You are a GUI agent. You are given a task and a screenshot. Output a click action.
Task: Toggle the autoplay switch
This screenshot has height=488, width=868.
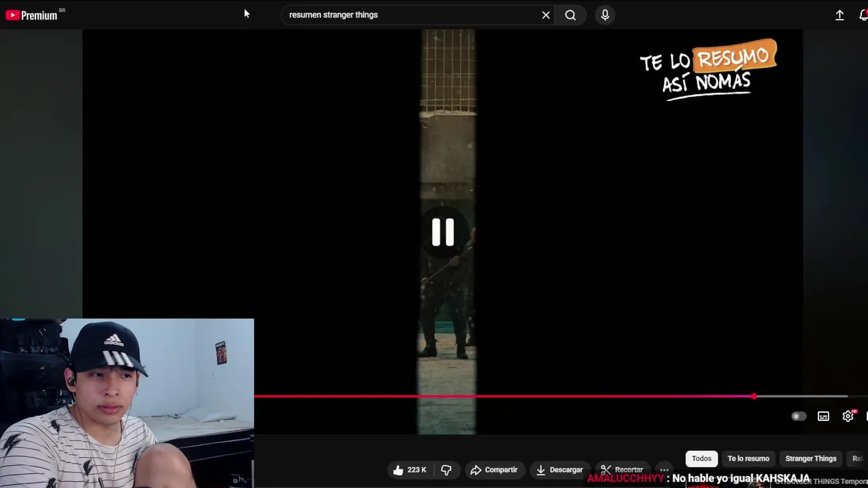798,416
